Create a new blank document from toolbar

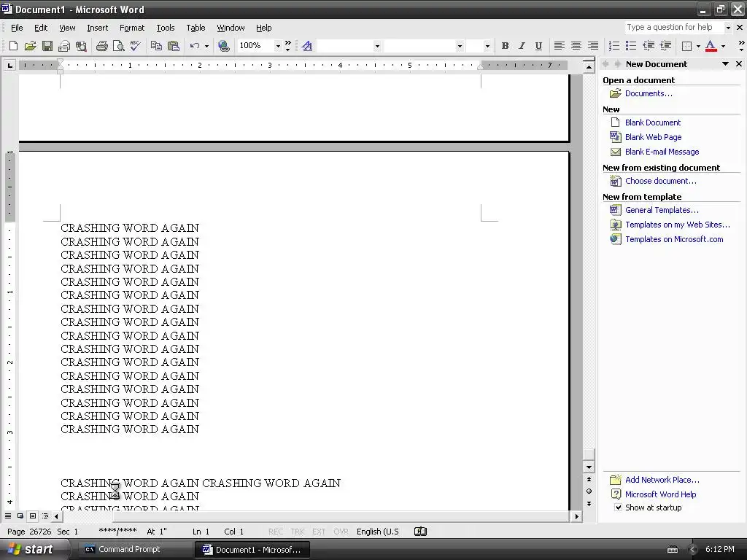point(13,46)
